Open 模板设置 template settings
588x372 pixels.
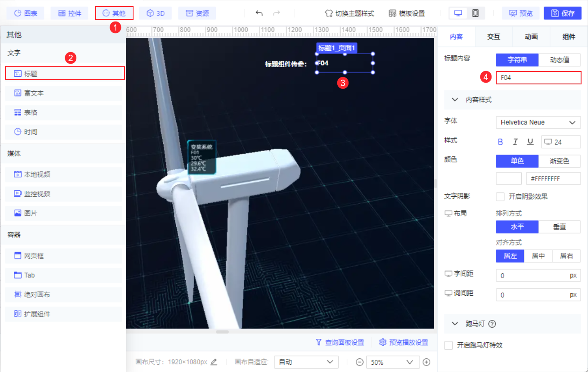click(407, 13)
